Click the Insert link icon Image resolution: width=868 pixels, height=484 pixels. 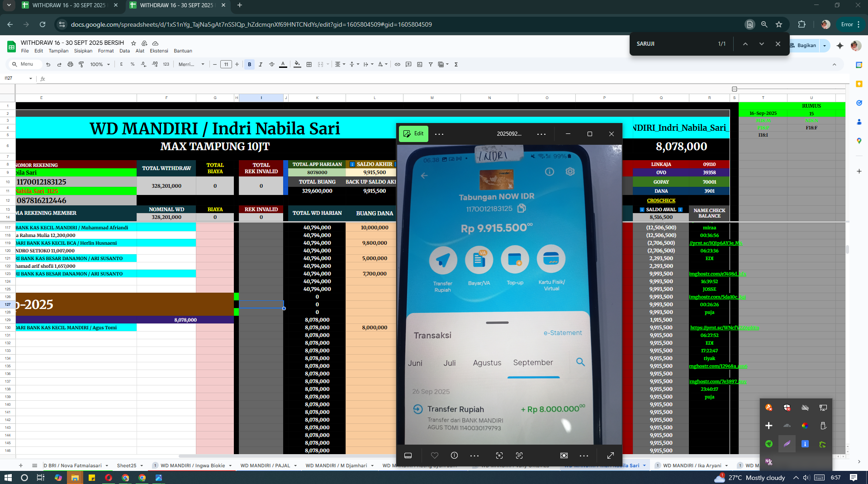[x=397, y=64]
